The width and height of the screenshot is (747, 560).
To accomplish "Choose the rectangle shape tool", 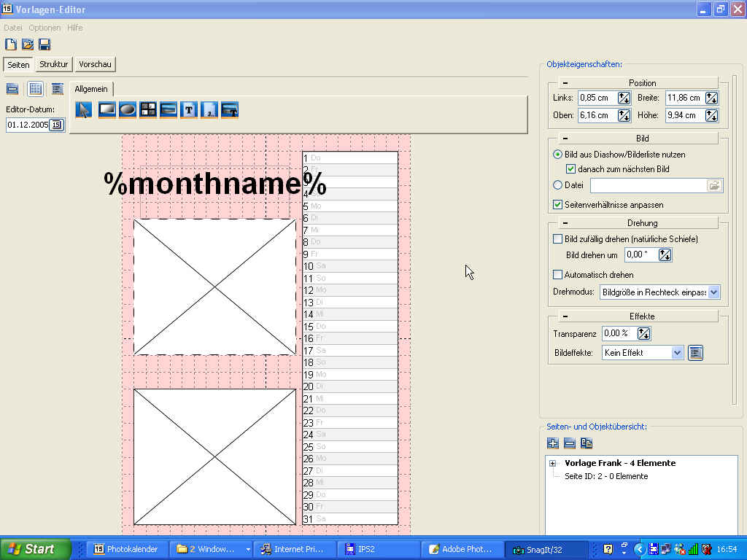I will point(107,110).
